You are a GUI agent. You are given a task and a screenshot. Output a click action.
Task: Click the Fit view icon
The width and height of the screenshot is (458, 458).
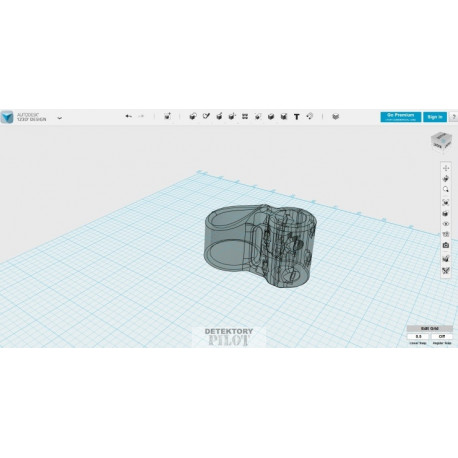[446, 202]
